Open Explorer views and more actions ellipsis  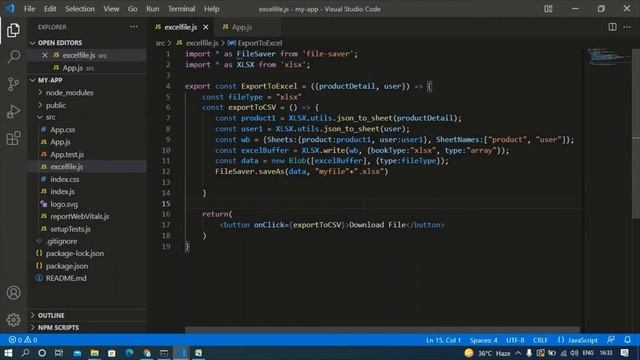133,27
